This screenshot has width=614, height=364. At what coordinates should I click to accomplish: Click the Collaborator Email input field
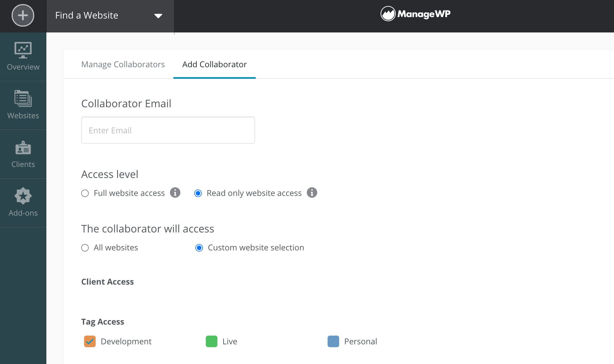tap(168, 130)
